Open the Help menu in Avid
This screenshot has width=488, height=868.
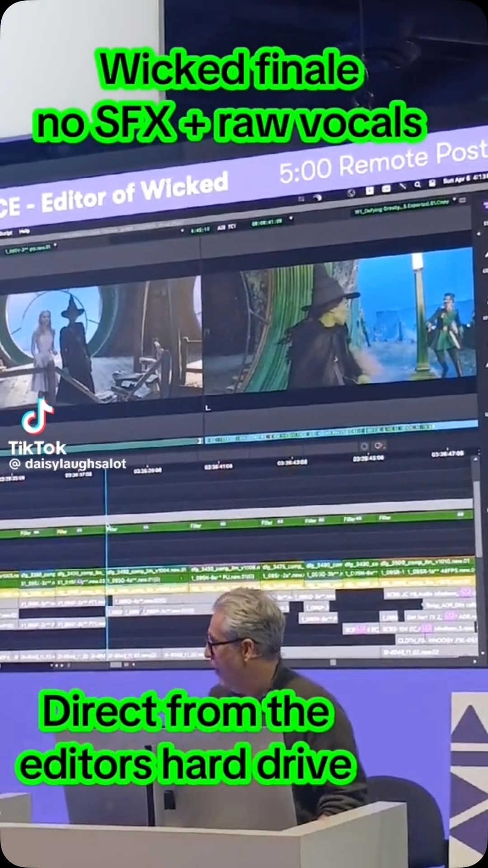[x=24, y=231]
